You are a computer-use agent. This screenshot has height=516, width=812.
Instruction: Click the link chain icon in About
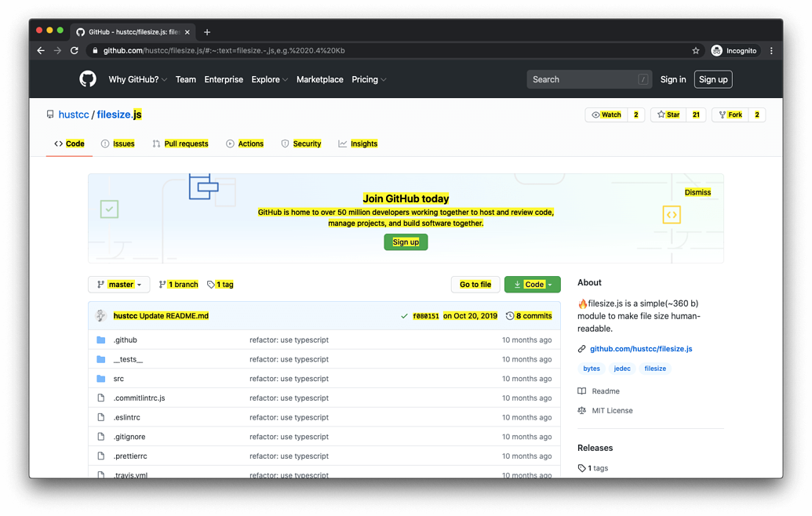[582, 349]
